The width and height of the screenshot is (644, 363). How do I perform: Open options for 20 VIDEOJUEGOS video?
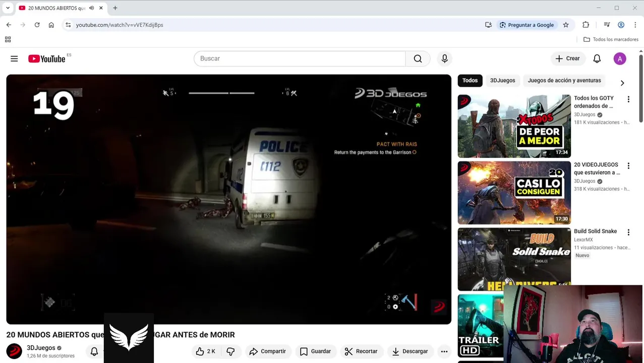(628, 166)
